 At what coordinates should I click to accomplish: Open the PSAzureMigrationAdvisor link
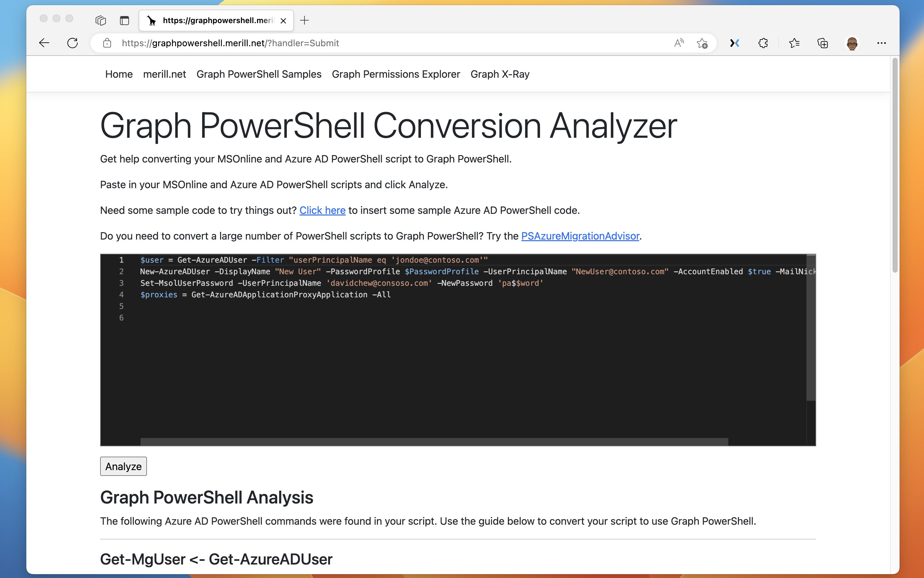pos(580,236)
